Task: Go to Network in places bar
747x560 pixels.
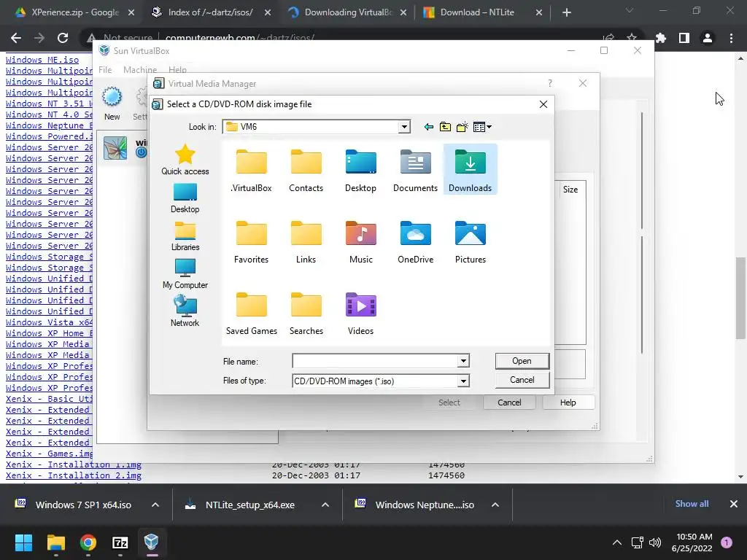Action: point(185,311)
